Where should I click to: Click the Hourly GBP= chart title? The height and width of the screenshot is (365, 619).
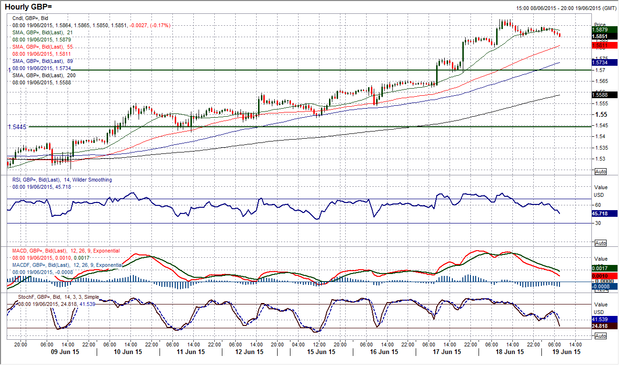[28, 7]
